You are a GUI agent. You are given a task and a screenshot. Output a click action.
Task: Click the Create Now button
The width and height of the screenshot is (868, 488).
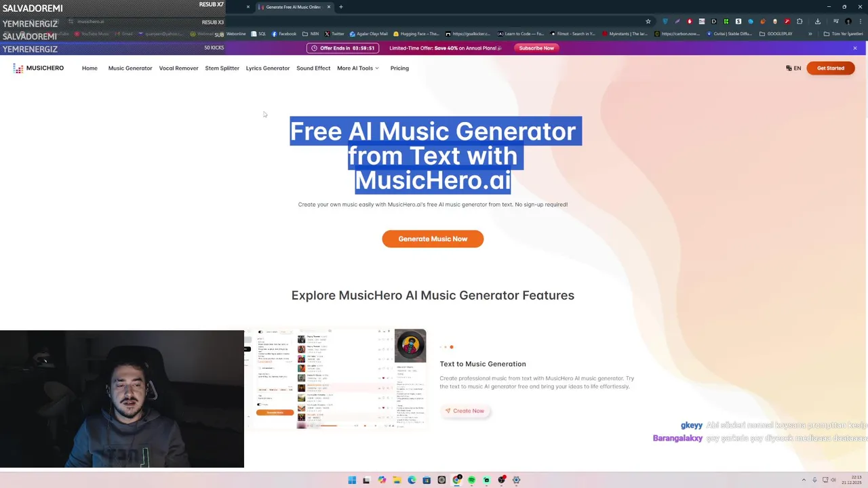pos(465,411)
